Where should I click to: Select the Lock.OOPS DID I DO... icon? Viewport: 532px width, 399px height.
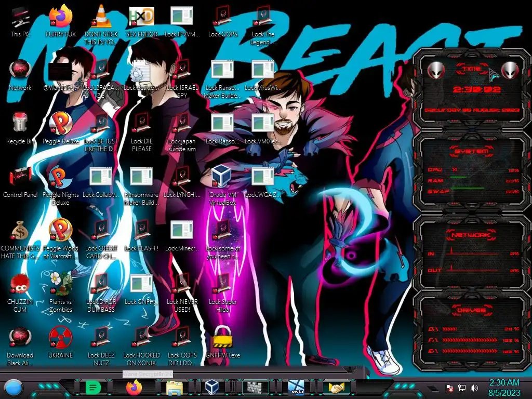(x=182, y=347)
